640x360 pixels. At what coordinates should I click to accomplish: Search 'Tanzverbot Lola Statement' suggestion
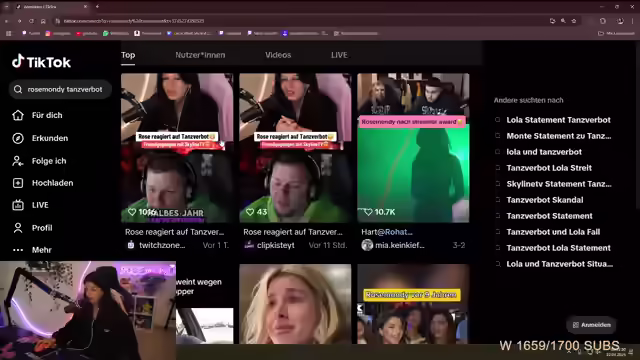(x=558, y=248)
